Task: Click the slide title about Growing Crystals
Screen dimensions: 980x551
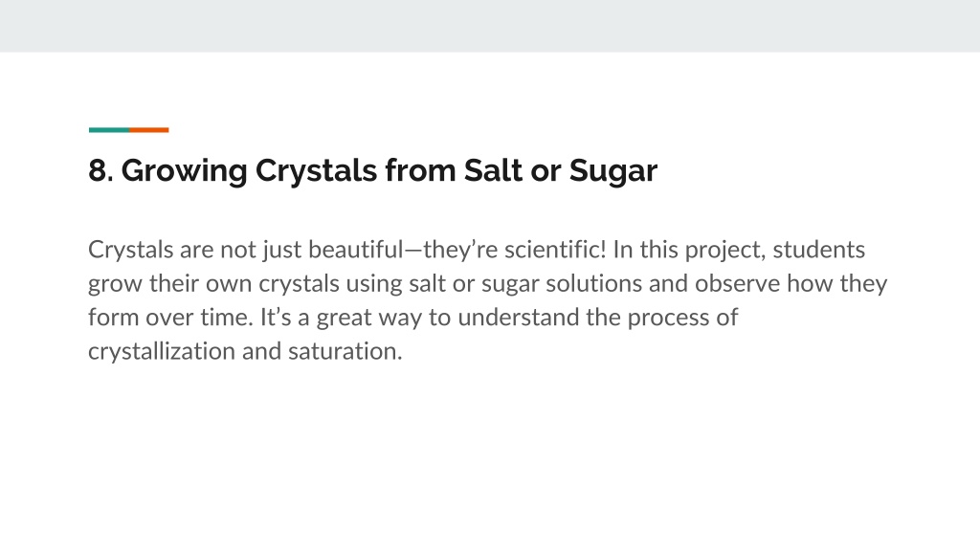Action: pyautogui.click(x=372, y=170)
